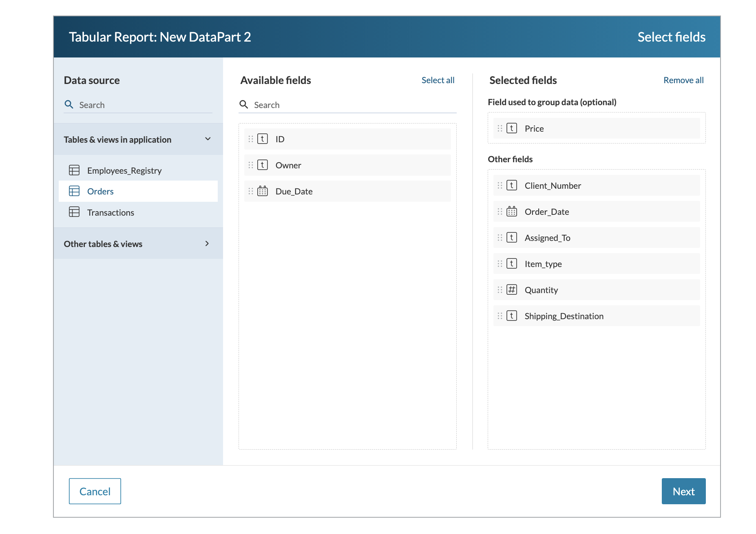Click the number icon on Quantity field

(x=511, y=290)
